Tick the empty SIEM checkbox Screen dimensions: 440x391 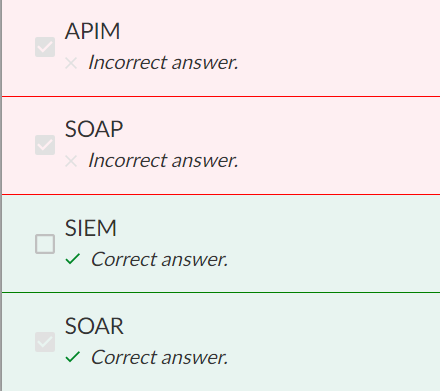[45, 244]
